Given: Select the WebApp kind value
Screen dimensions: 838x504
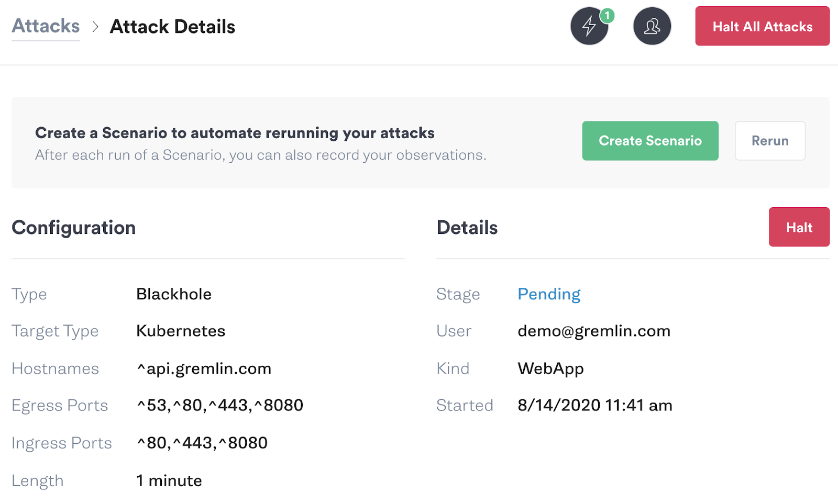Looking at the screenshot, I should pos(550,368).
